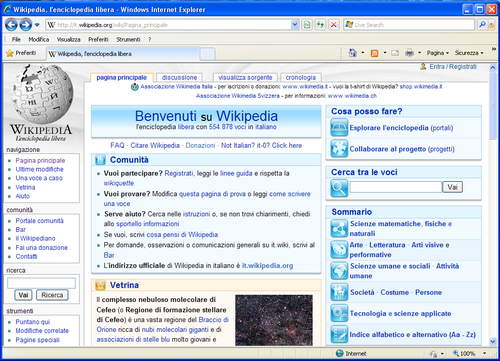Click the Società people icon
Screen dimensions: 500x361
coord(339,292)
